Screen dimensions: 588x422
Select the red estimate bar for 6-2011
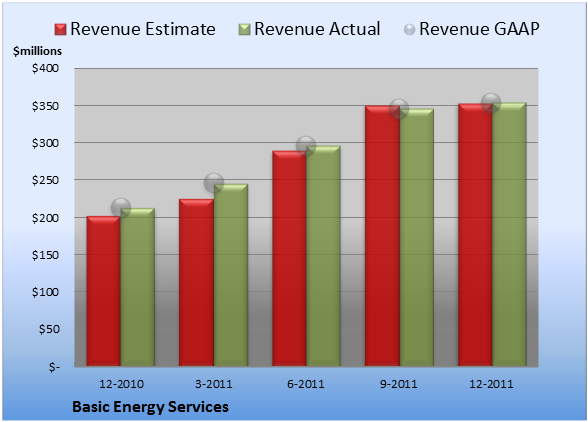click(x=289, y=258)
